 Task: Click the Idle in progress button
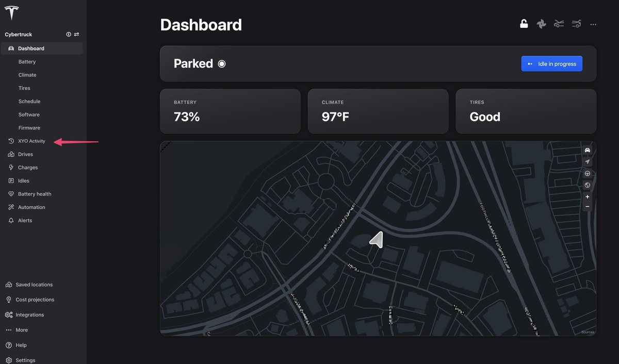click(x=552, y=64)
